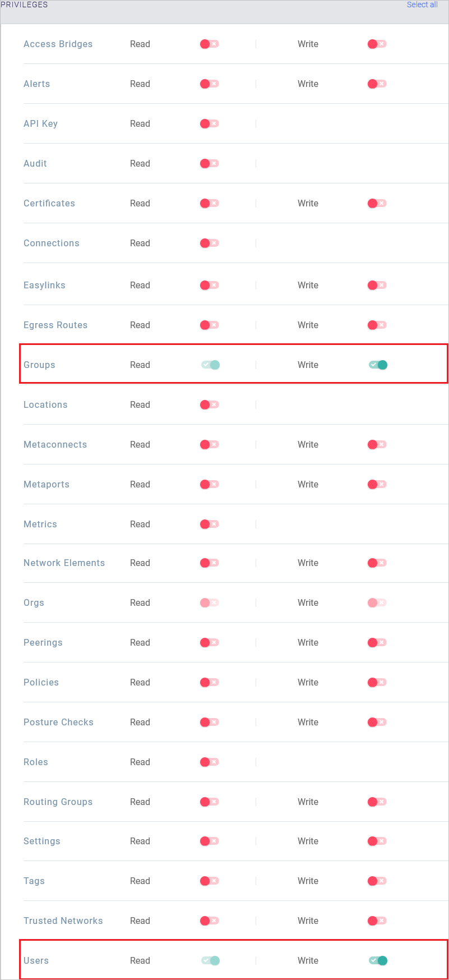
Task: Enable Write access for Easylinks
Action: [x=376, y=285]
